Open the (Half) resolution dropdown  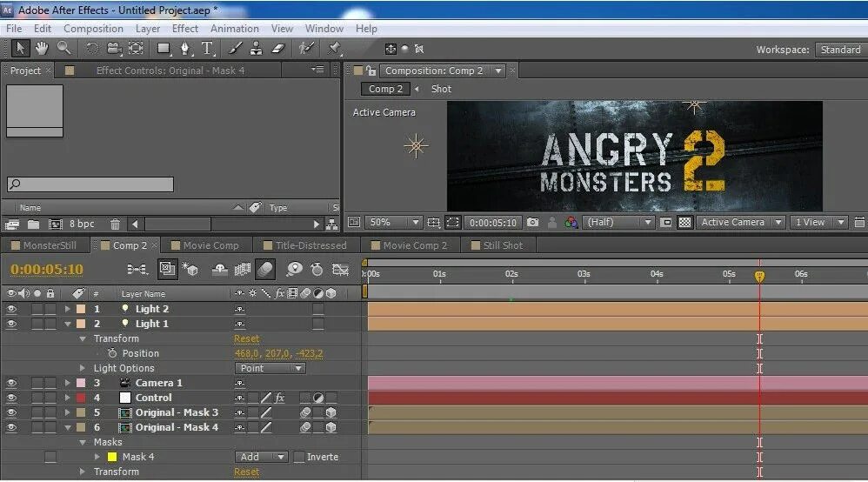click(618, 222)
